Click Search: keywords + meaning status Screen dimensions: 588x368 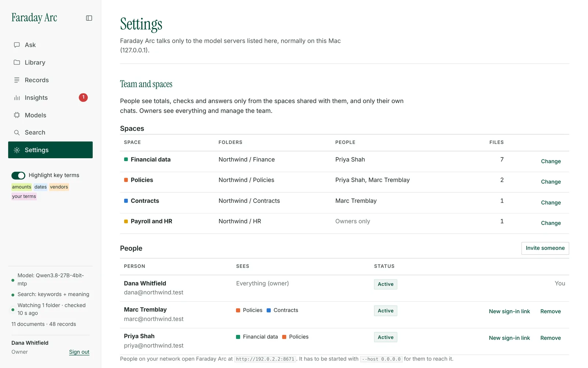50,294
